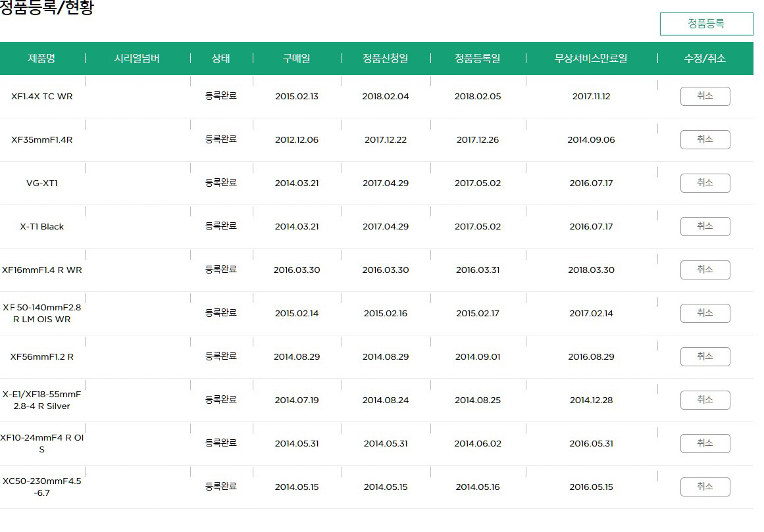Click the 정품등록 button
Image resolution: width=764 pixels, height=532 pixels.
[706, 24]
